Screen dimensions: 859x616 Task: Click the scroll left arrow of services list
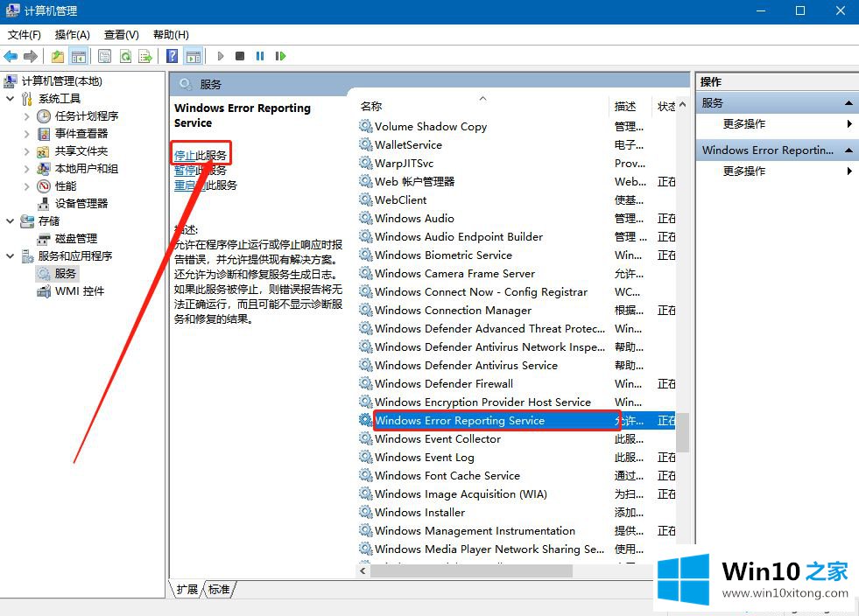[x=363, y=571]
